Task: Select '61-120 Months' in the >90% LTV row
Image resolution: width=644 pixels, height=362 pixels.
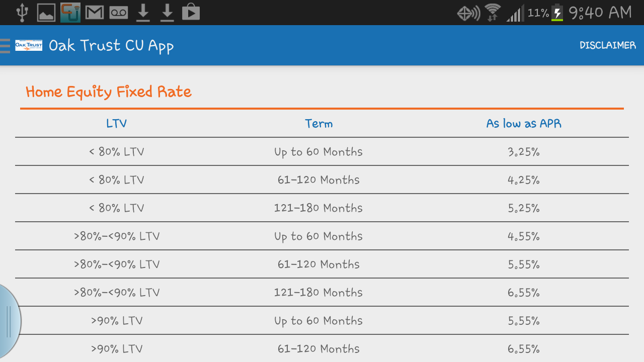Action: [x=318, y=349]
